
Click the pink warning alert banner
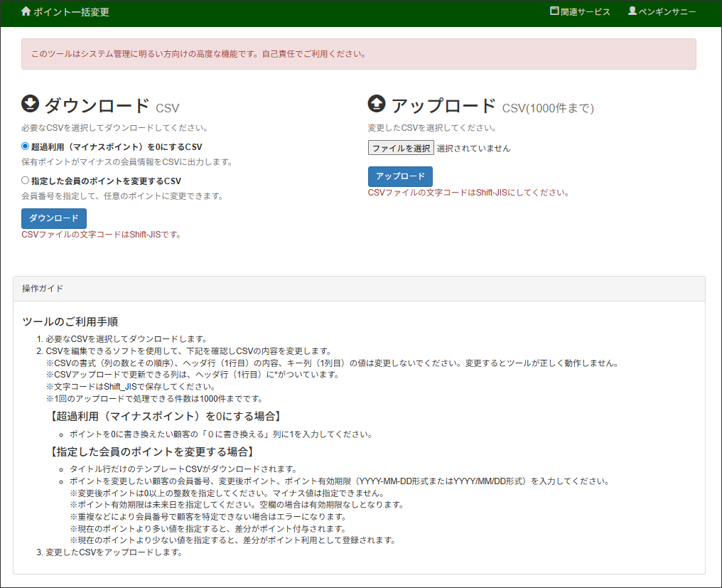(359, 54)
